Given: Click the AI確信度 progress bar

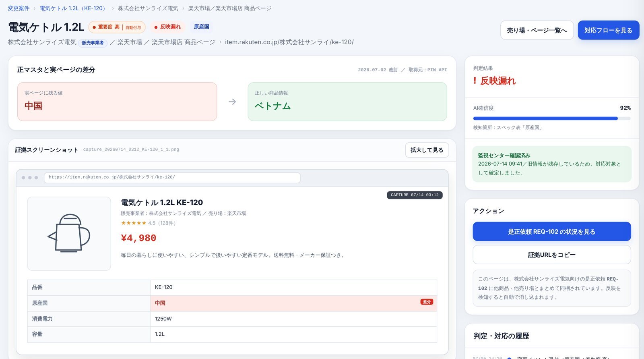Looking at the screenshot, I should tap(552, 118).
